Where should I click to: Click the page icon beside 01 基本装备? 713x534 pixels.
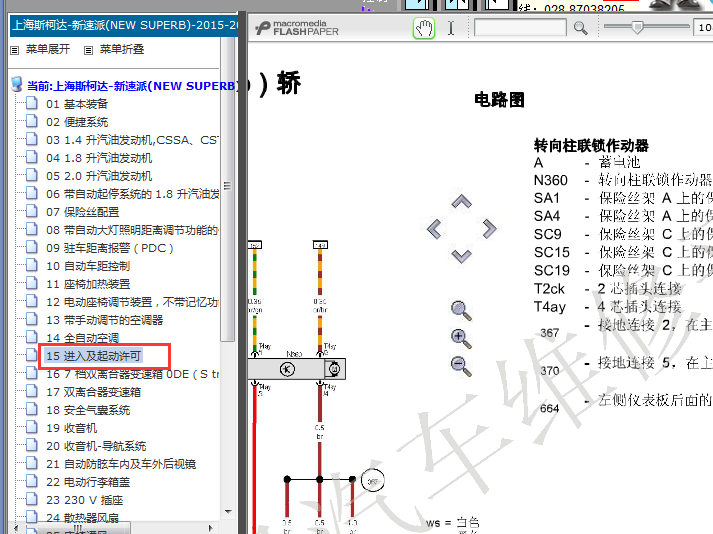click(x=32, y=103)
